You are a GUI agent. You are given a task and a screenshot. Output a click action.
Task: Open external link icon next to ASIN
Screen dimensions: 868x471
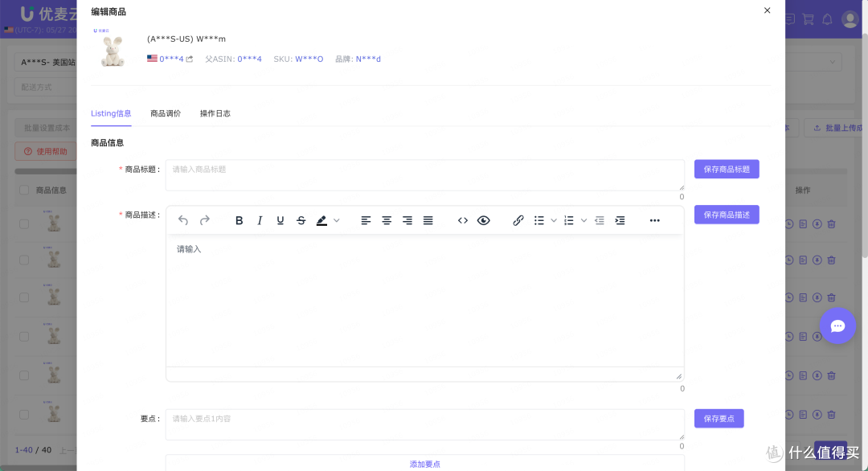tap(190, 59)
